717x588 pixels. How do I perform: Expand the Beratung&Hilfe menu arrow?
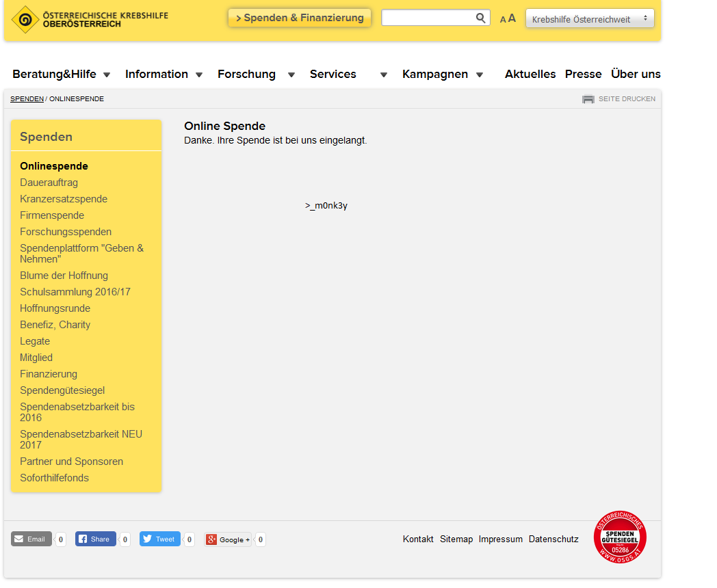pos(107,75)
